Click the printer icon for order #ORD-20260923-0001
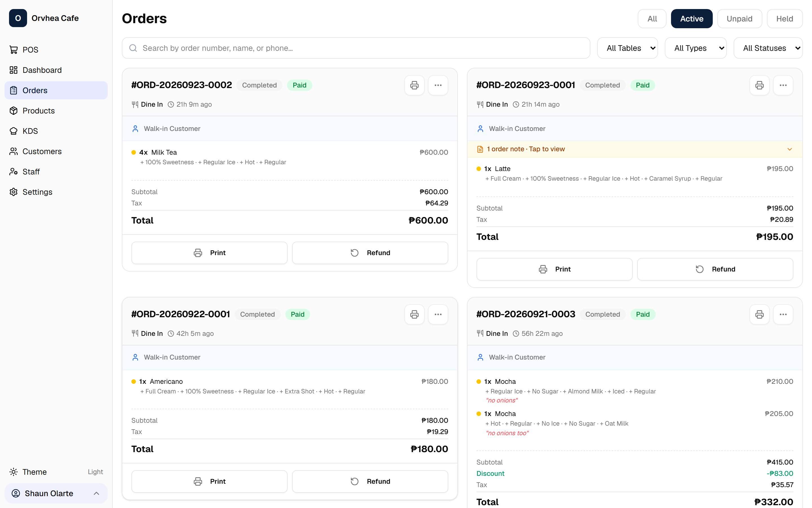This screenshot has height=508, width=812. pos(759,85)
